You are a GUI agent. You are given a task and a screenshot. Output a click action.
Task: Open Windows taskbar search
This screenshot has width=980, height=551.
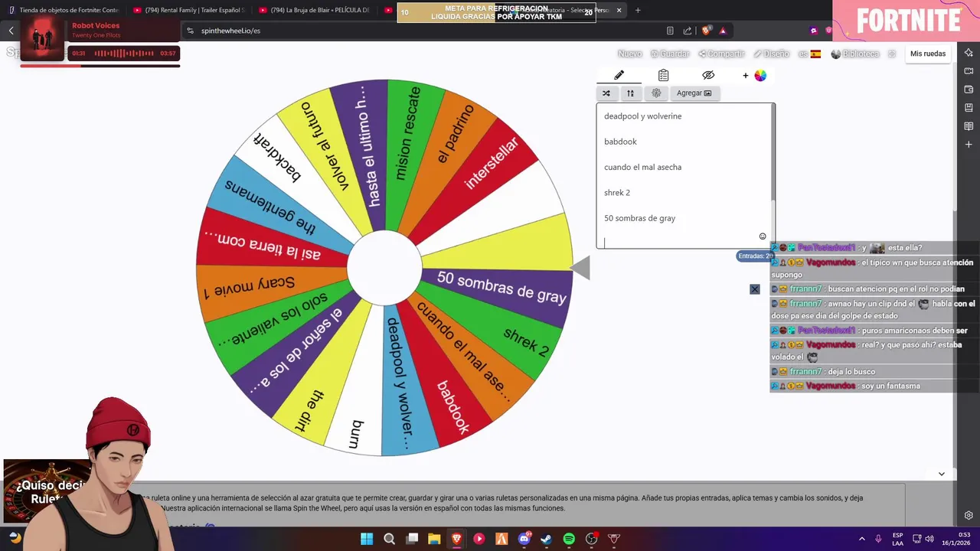[x=389, y=539]
